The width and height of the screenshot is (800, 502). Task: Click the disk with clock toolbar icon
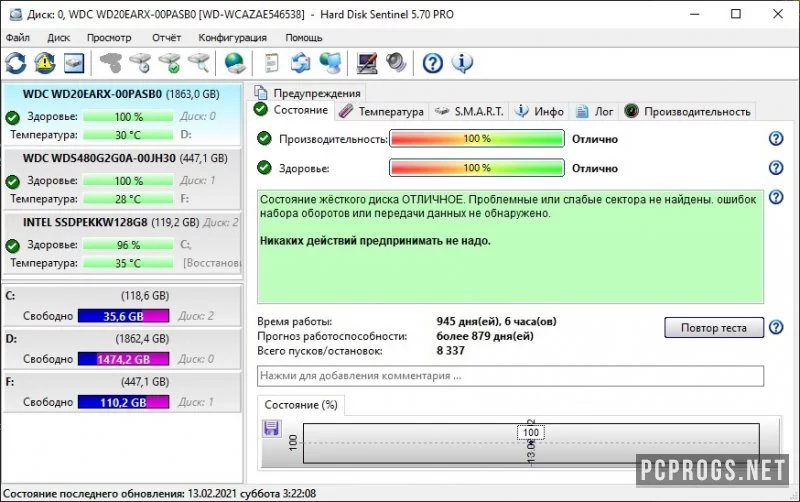tap(140, 63)
